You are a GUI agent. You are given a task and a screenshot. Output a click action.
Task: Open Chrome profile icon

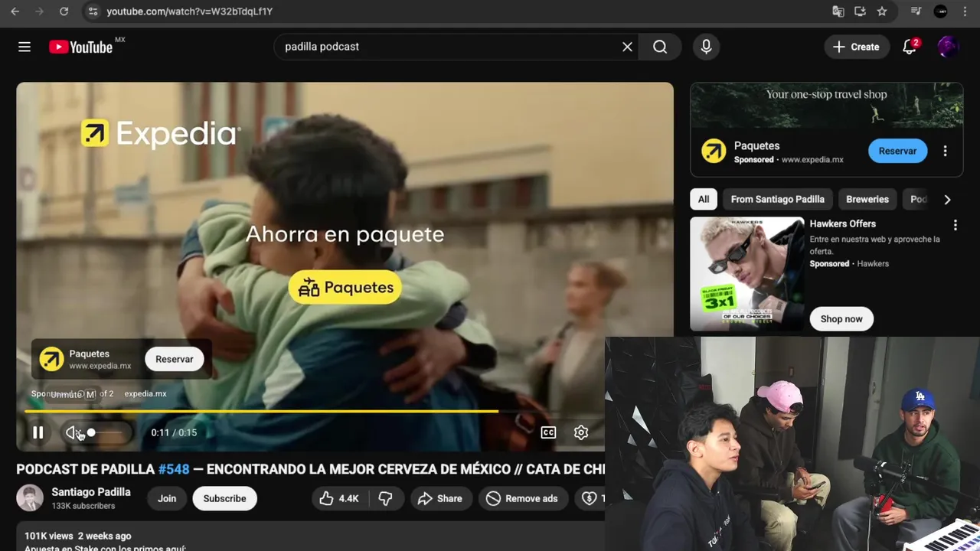(x=941, y=11)
